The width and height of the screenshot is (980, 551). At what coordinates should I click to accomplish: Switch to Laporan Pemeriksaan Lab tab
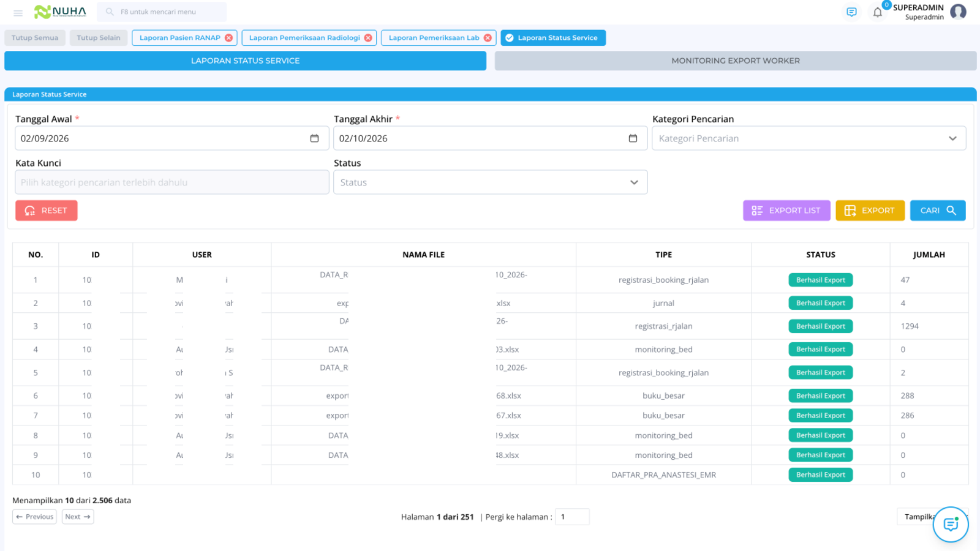click(434, 38)
